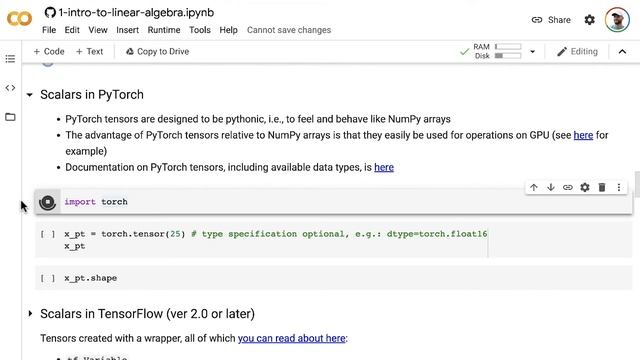Open the Colab home logo
The image size is (640, 360).
[x=19, y=19]
